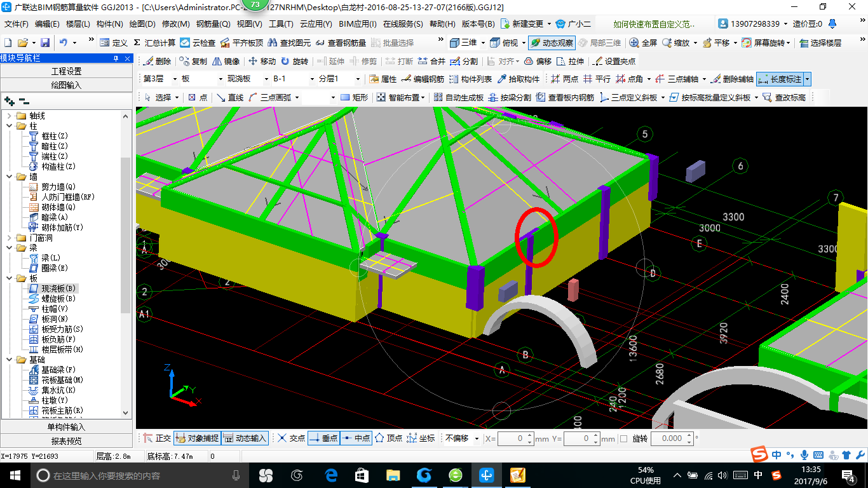This screenshot has width=868, height=488.
Task: Collapse the 基础 tree node
Action: 9,360
